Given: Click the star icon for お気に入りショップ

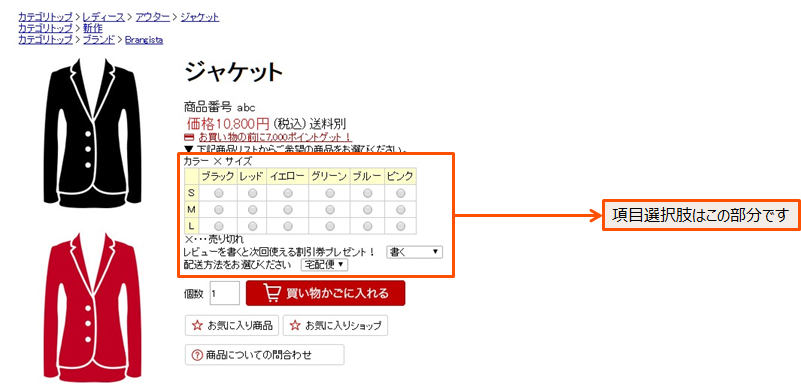Looking at the screenshot, I should 295,325.
